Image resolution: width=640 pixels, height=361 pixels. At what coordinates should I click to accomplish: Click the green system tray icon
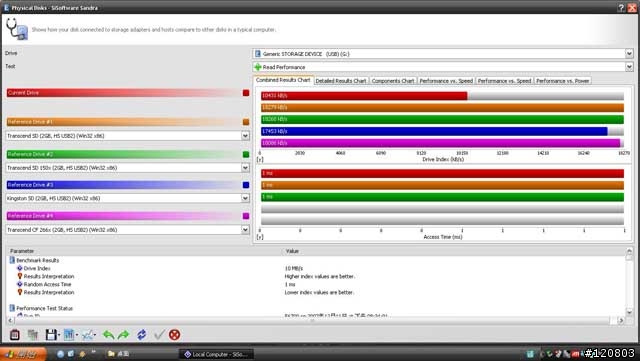[x=550, y=354]
